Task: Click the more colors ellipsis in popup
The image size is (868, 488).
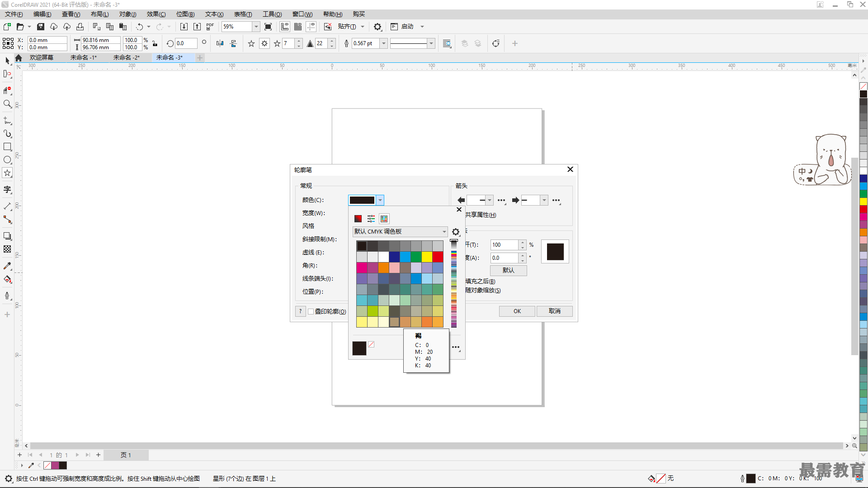Action: click(456, 347)
